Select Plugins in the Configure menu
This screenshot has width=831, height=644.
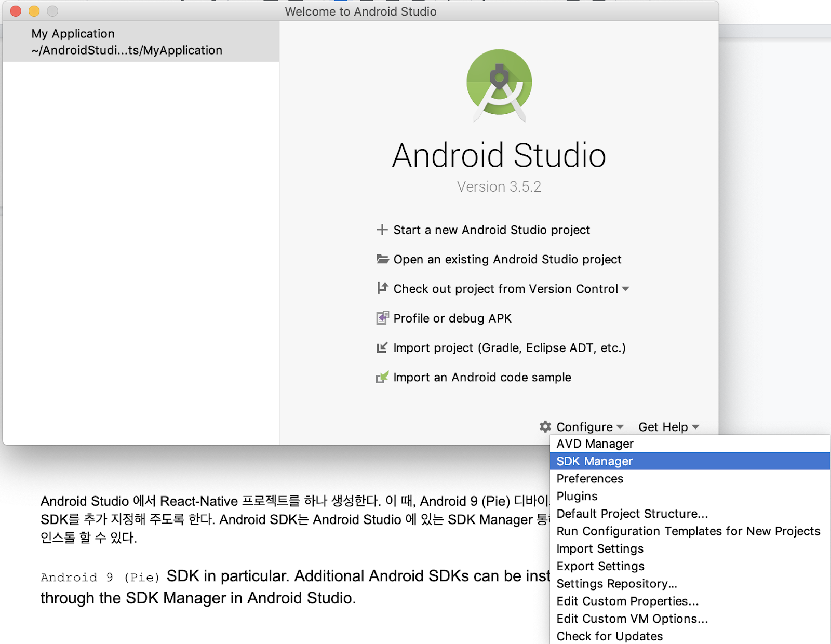(690, 496)
